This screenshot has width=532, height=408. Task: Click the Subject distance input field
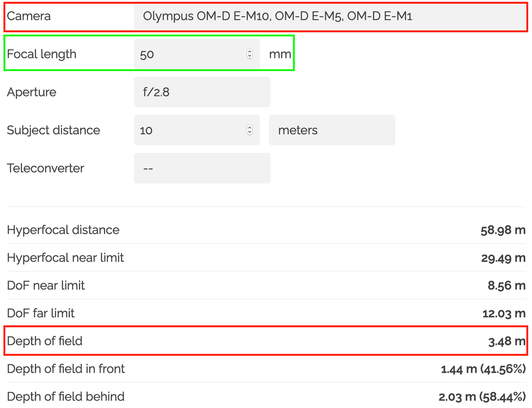tap(197, 130)
